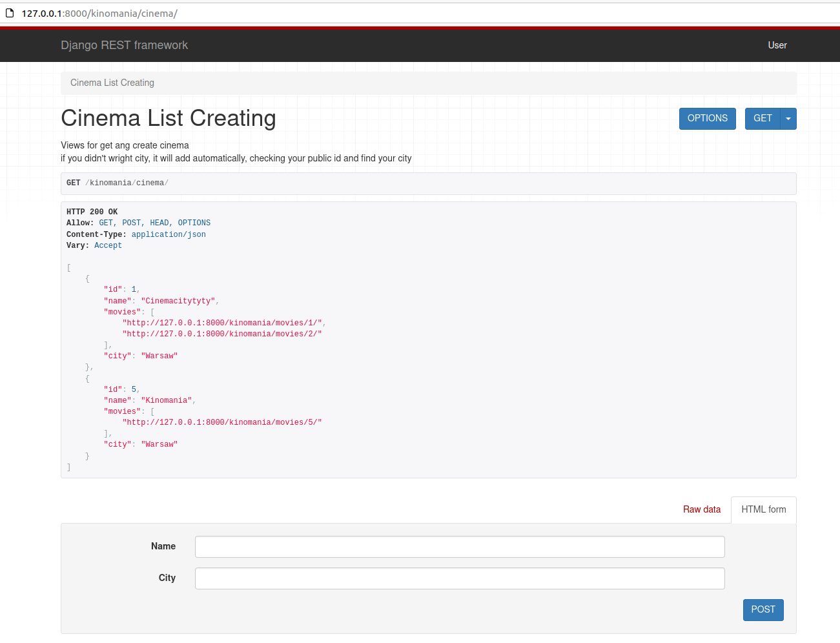840x643 pixels.
Task: Click "Views for get ang create cinema" description
Action: click(125, 145)
